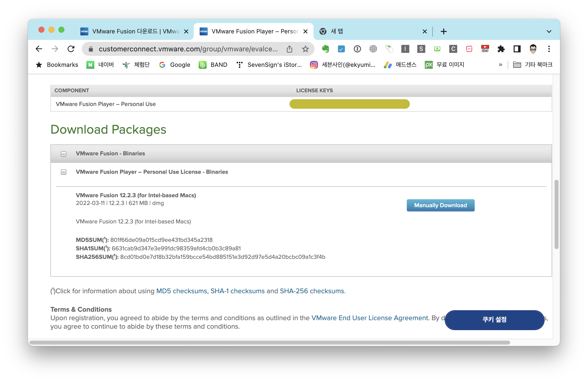This screenshot has height=383, width=588.
Task: Toggle the browser side panel icon
Action: pos(517,49)
